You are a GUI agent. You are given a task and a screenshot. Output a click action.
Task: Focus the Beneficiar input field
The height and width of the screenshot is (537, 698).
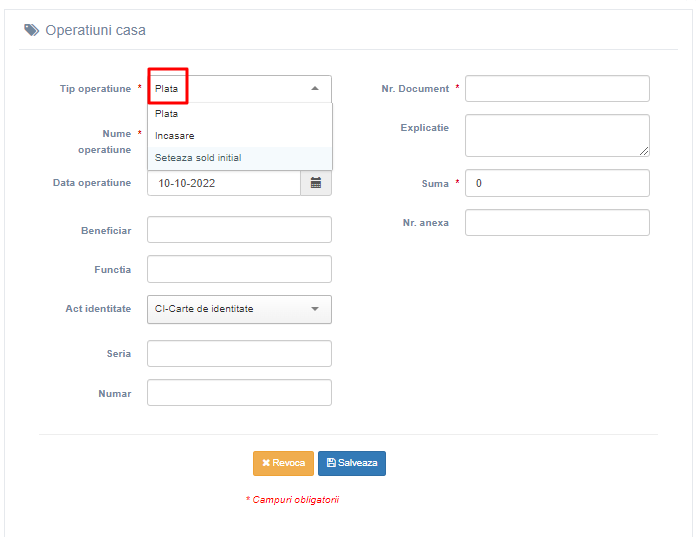(x=239, y=230)
